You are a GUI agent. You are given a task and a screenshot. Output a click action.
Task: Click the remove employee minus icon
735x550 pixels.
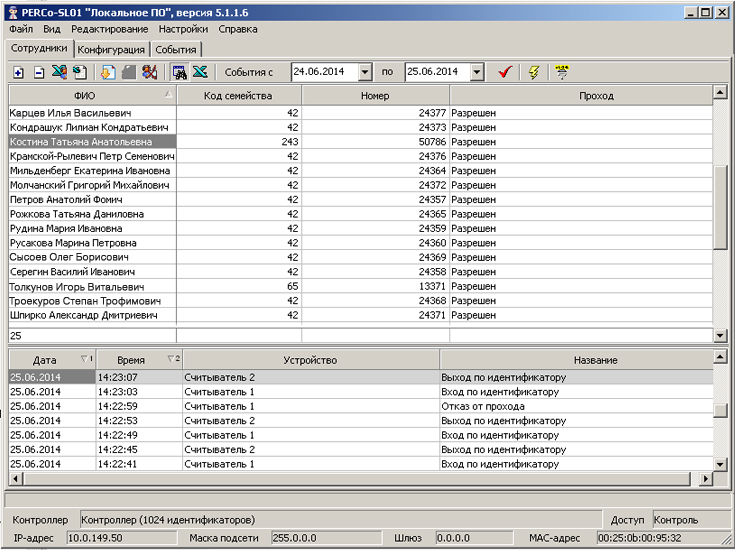(x=39, y=73)
